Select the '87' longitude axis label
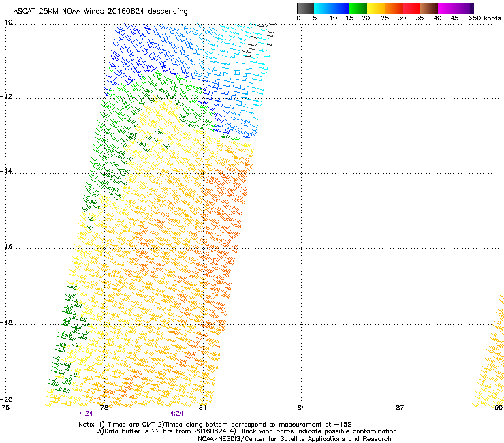This screenshot has height=443, width=504. pyautogui.click(x=400, y=408)
